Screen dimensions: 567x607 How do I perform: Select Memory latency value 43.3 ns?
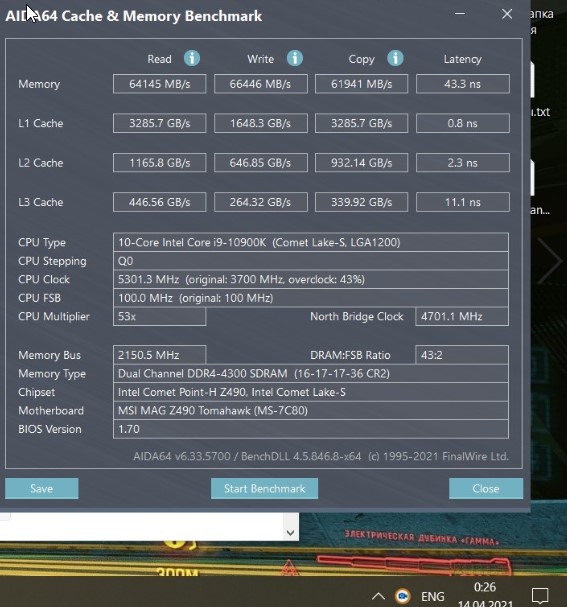(463, 84)
